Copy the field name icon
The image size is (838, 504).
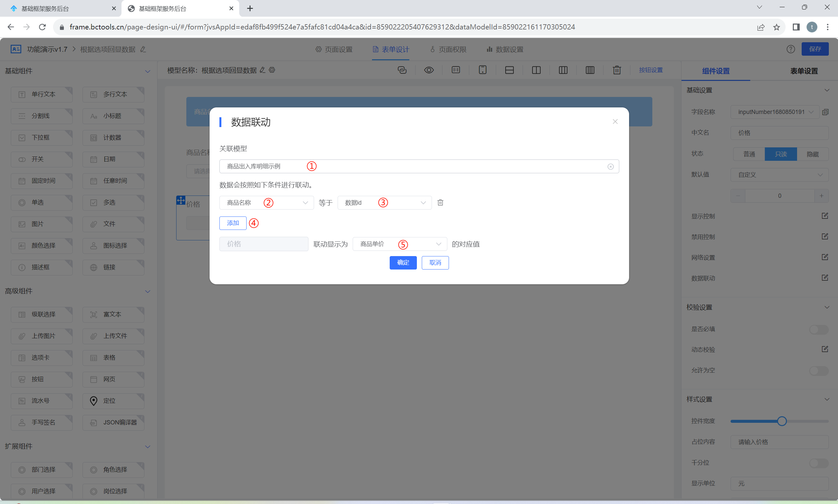tap(826, 112)
